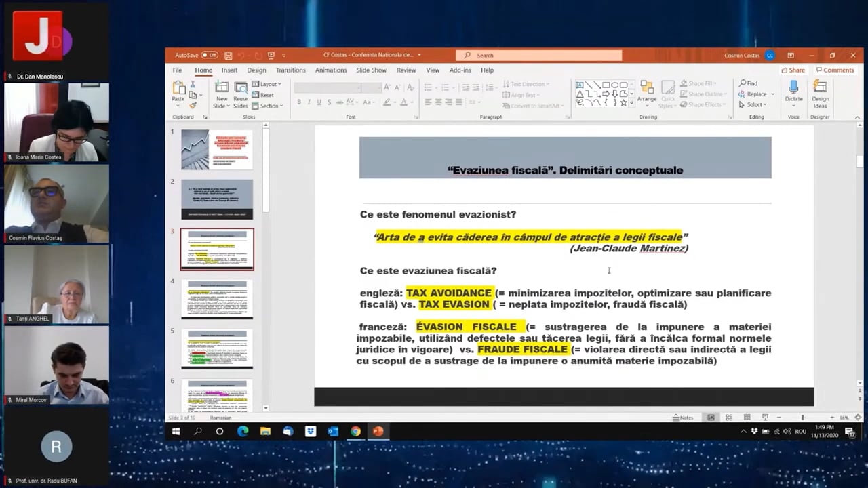This screenshot has height=488, width=868.
Task: Toggle the Notes pane in status bar
Action: click(683, 418)
